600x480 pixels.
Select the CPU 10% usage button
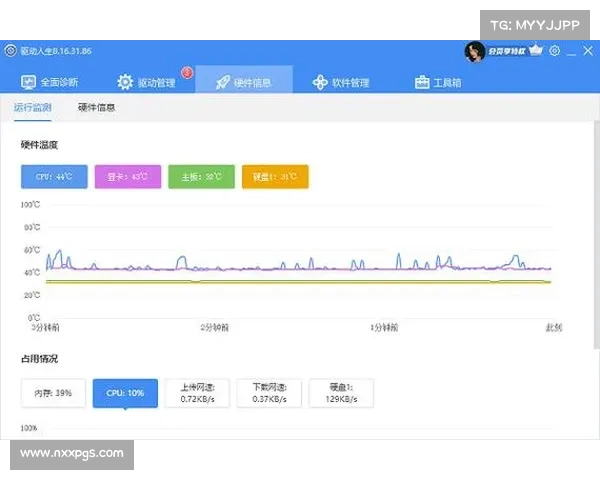(x=125, y=393)
